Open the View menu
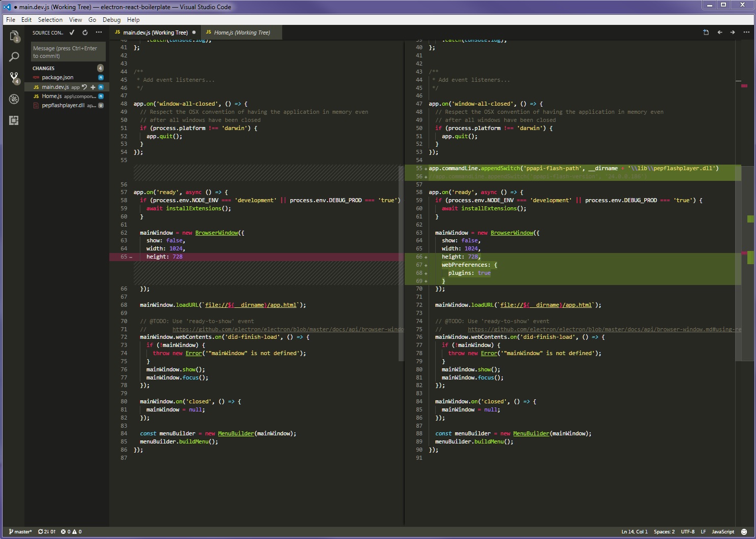The image size is (756, 539). coord(75,20)
